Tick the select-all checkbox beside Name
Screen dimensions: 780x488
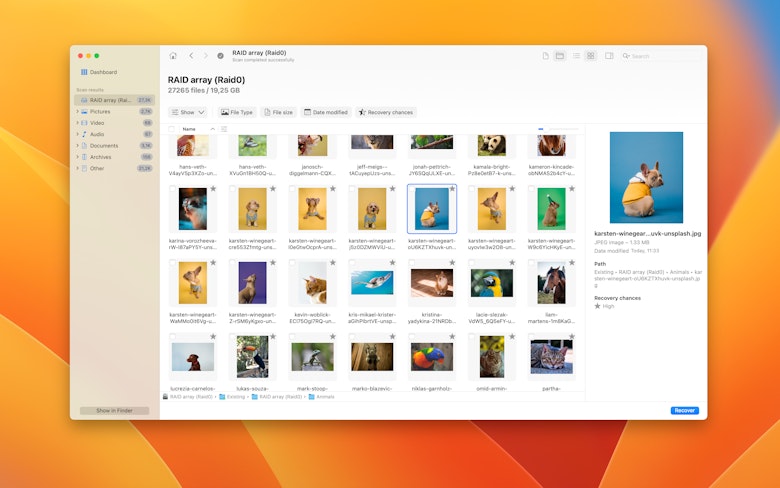pos(172,129)
